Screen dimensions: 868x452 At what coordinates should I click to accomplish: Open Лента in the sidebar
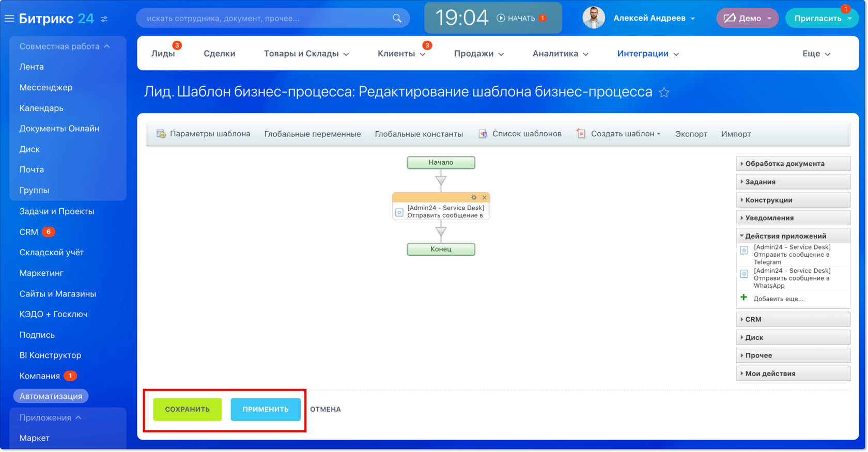(x=32, y=67)
